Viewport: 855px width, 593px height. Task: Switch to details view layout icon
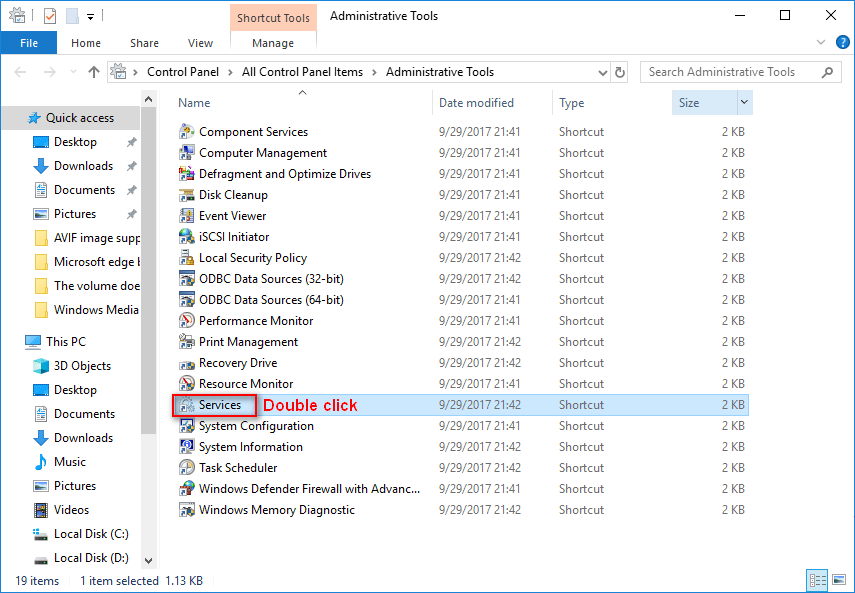click(817, 579)
